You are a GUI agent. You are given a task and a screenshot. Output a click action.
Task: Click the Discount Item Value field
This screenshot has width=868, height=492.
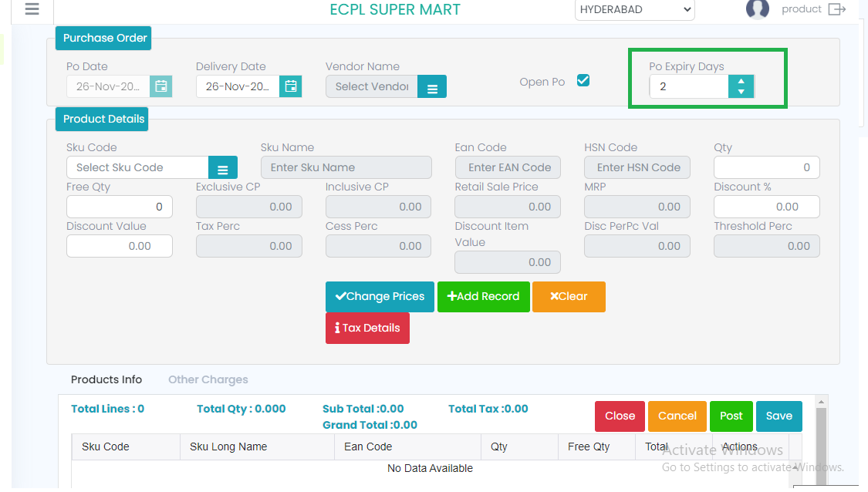pos(508,262)
